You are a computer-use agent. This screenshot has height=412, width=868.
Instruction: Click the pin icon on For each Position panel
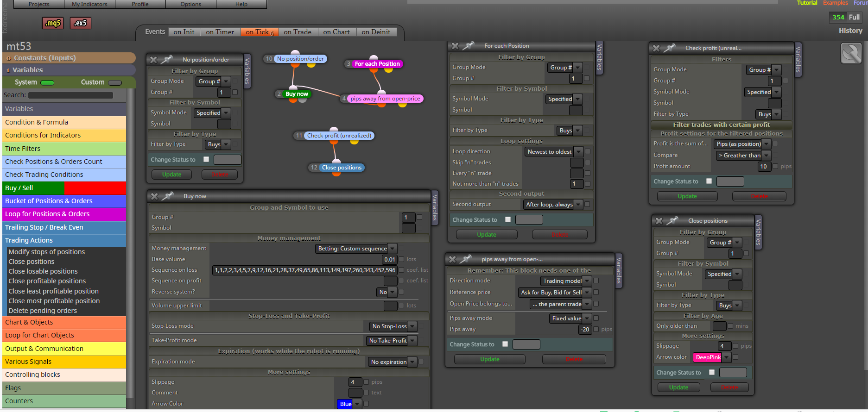point(468,45)
